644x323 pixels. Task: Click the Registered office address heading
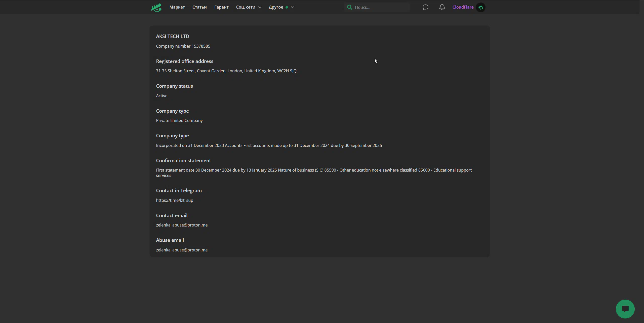click(x=185, y=61)
